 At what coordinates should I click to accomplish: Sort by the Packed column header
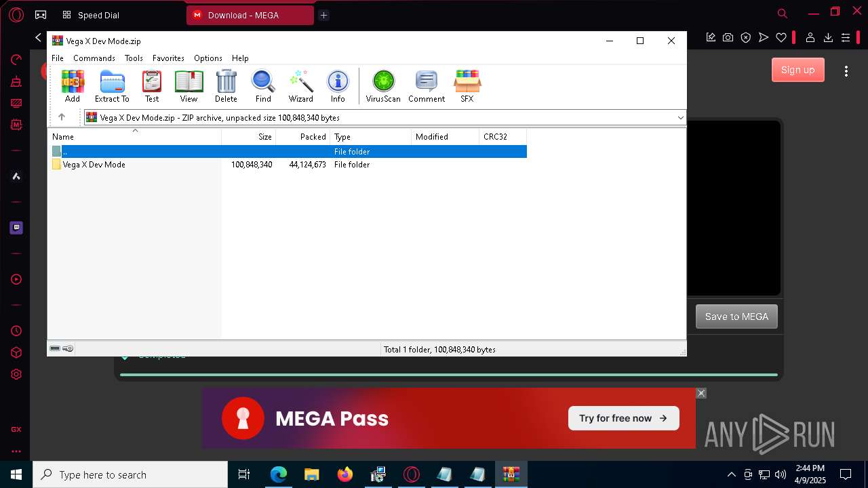(303, 136)
